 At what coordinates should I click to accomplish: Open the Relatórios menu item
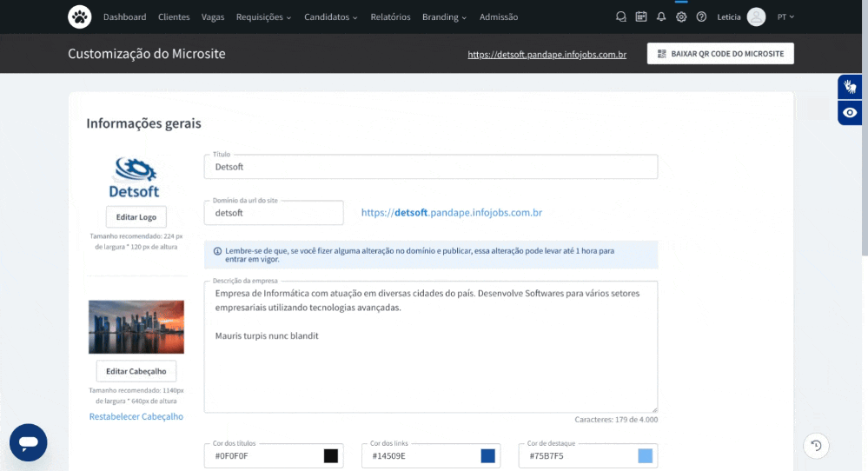[390, 17]
